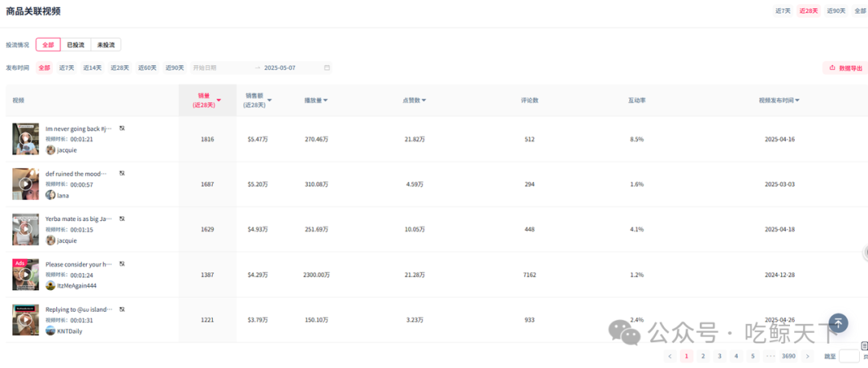This screenshot has height=368, width=868.
Task: Click the calendar icon in date range field
Action: [x=327, y=67]
